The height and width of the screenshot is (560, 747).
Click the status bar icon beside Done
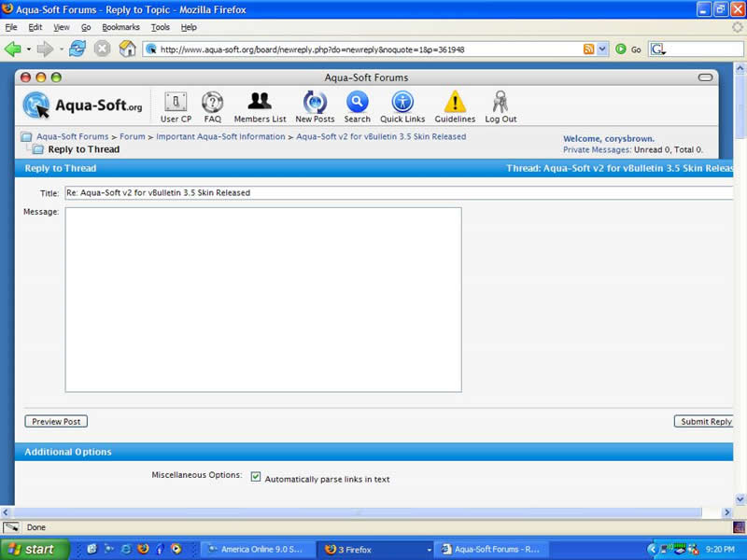[11, 527]
